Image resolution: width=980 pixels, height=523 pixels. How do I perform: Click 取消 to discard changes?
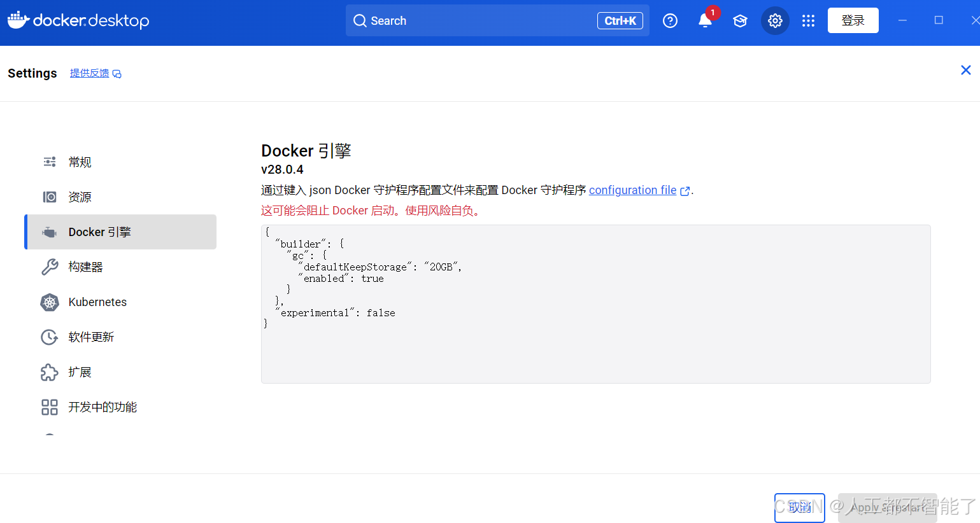click(799, 508)
